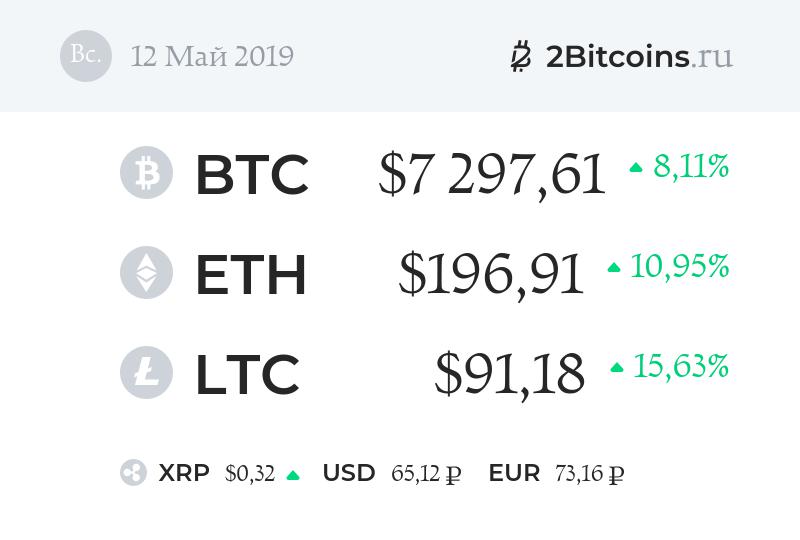Image resolution: width=800 pixels, height=540 pixels.
Task: Select the 12 Май 2019 date
Action: coord(212,57)
